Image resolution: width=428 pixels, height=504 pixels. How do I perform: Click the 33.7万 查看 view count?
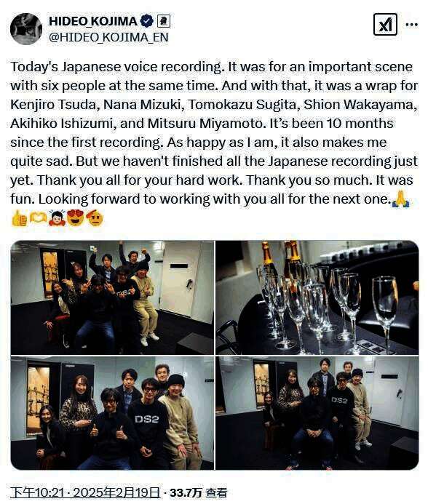click(x=199, y=493)
